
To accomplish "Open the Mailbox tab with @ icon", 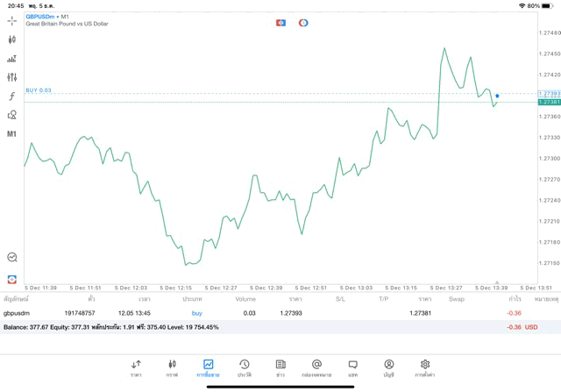I will click(x=316, y=367).
